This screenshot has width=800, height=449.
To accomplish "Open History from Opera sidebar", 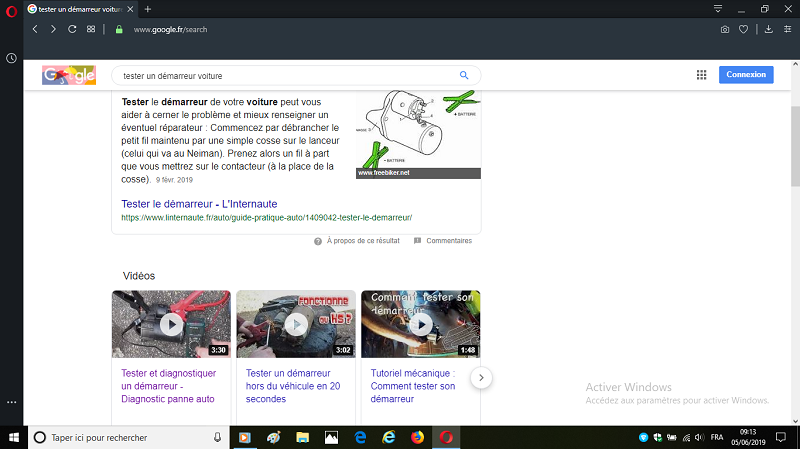I will click(x=11, y=58).
